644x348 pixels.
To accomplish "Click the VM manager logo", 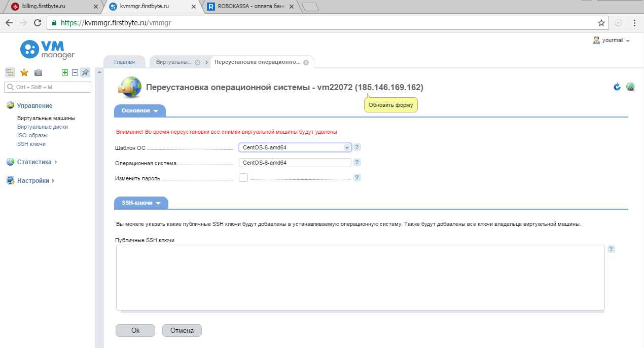I will click(47, 50).
